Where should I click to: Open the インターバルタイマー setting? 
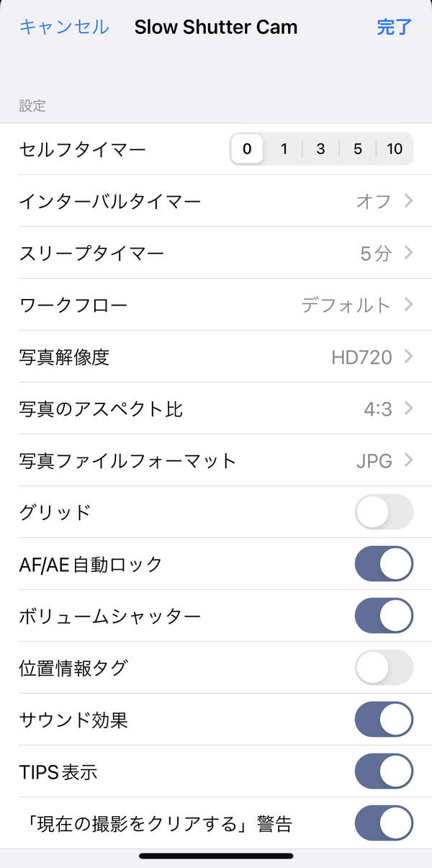[216, 201]
